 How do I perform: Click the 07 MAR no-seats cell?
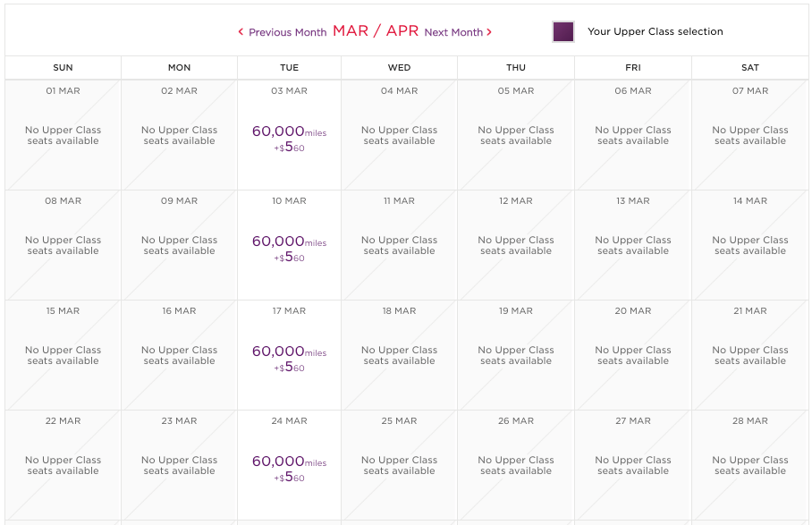(x=750, y=135)
